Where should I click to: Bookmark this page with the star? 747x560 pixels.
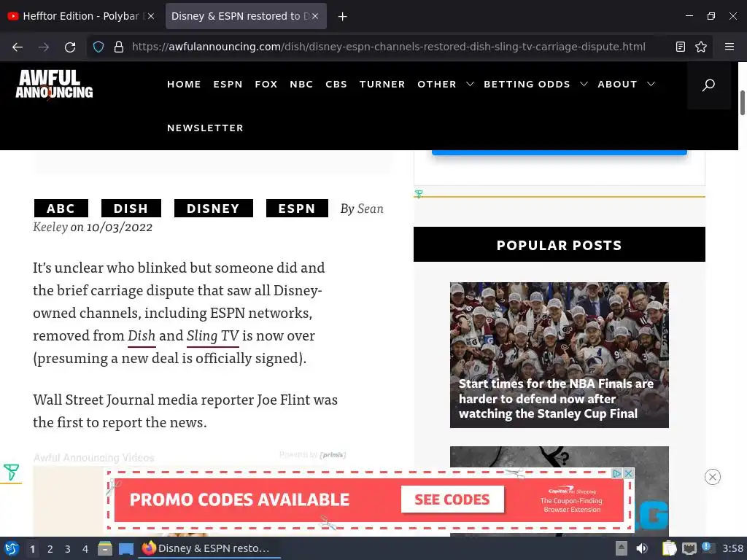(701, 47)
